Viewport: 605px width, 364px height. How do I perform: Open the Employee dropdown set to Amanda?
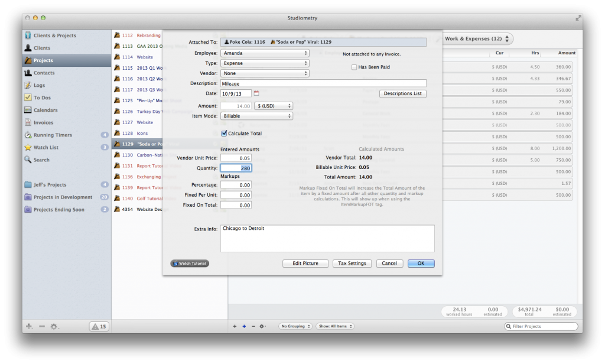coord(265,53)
